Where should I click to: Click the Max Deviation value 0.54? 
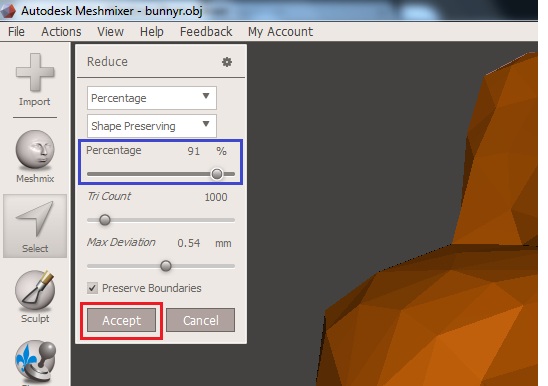[x=189, y=243]
